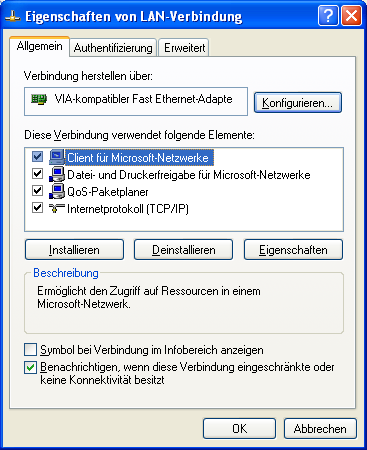
Task: Select Internetprotokoll (TCP/IP) list entry
Action: (x=128, y=209)
